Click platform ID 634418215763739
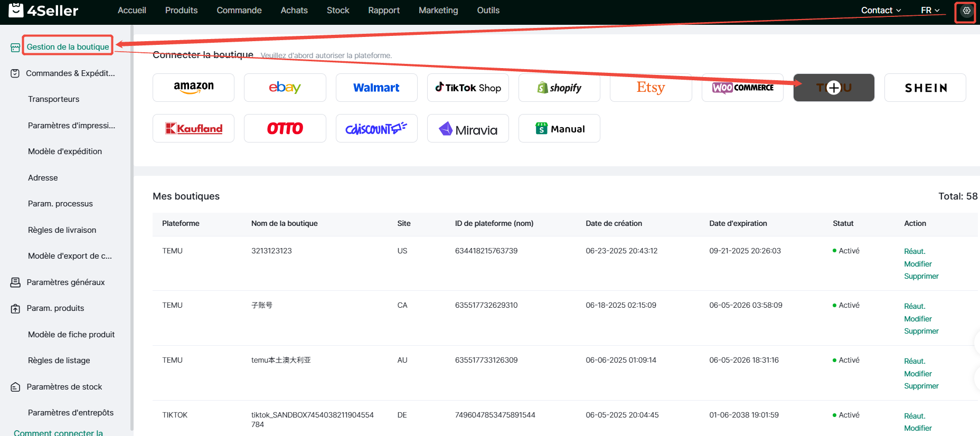 point(486,251)
